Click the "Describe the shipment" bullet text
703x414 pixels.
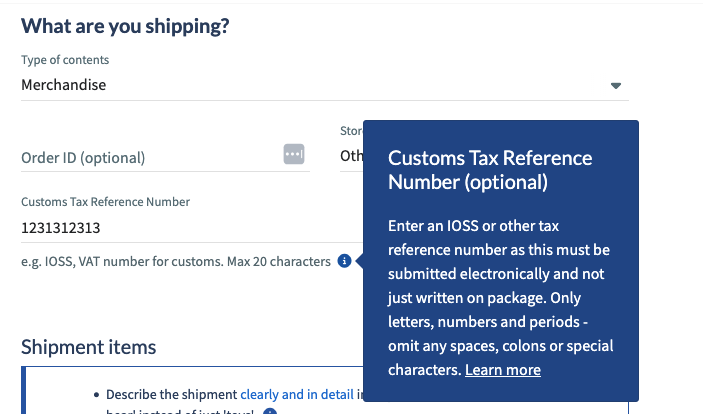[172, 395]
